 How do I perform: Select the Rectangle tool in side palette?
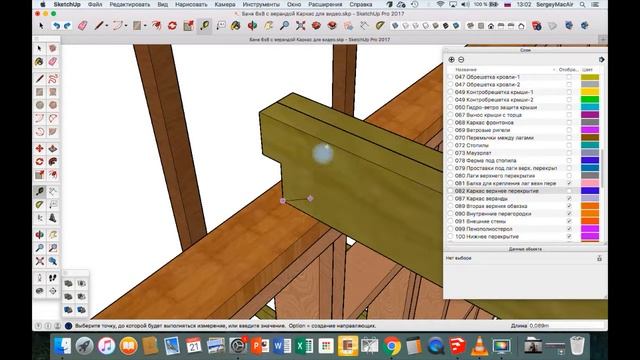[x=40, y=92]
